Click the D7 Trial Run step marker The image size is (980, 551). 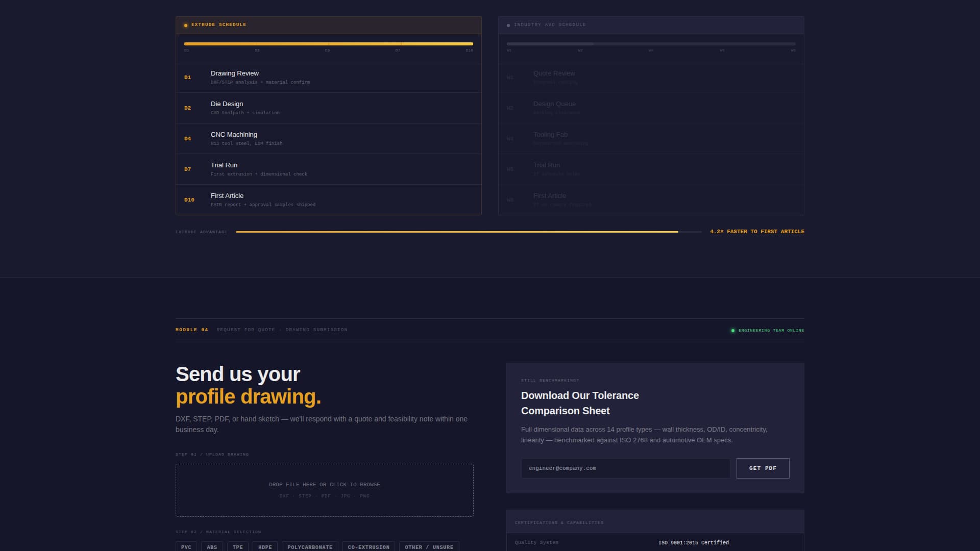[x=187, y=169]
